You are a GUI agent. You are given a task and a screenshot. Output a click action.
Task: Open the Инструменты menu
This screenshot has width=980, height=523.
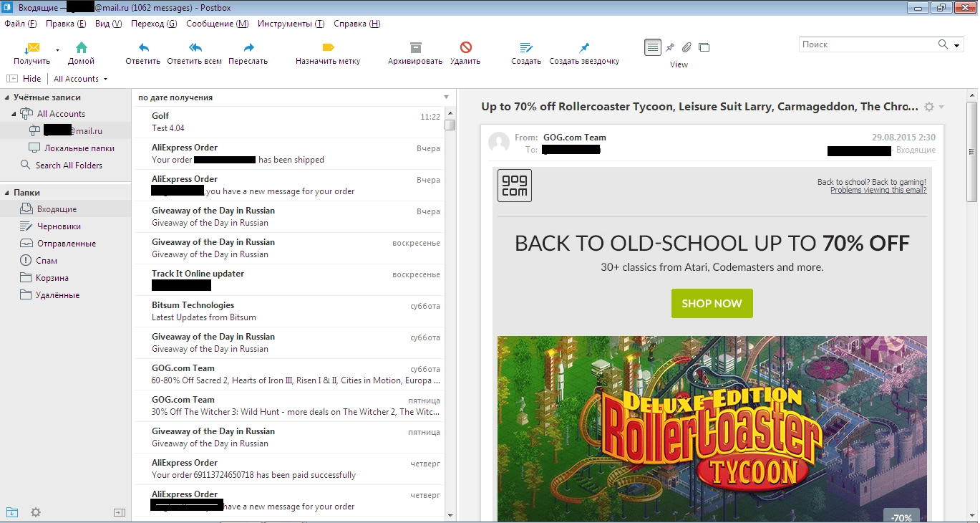tap(290, 24)
